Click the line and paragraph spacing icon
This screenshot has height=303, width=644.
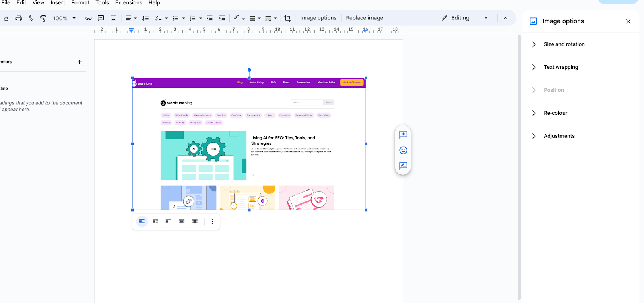tap(145, 18)
